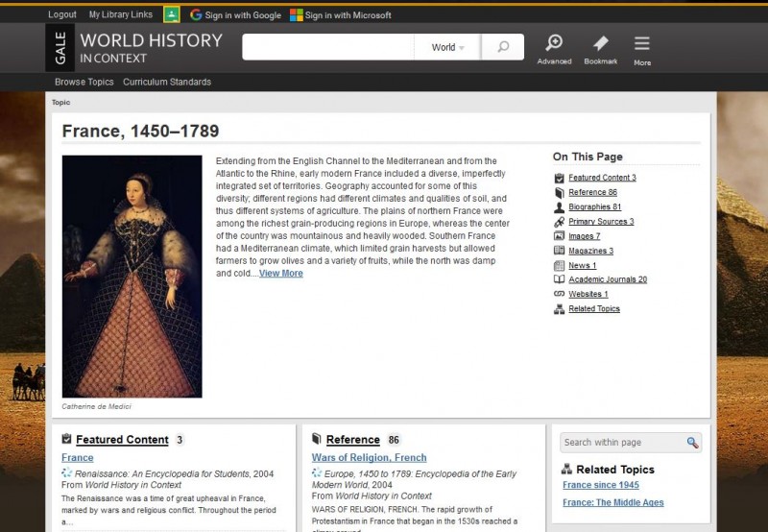The height and width of the screenshot is (532, 768).
Task: Click Magazines icon in On This Page
Action: (x=559, y=251)
